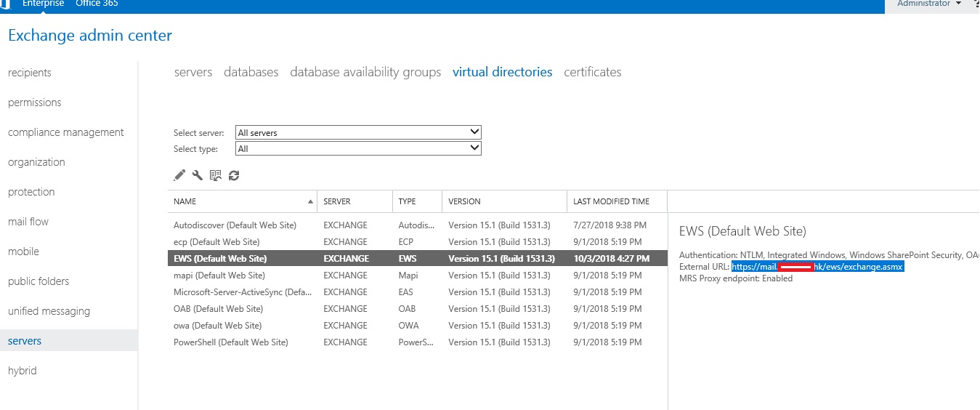Open the Administrator account menu
Viewport: 980px width, 410px height.
click(x=929, y=4)
